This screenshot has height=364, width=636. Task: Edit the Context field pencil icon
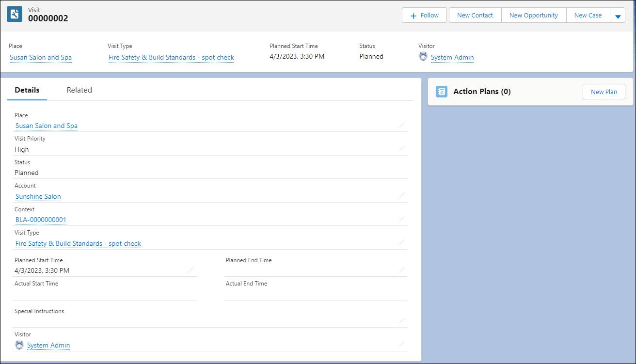coord(401,219)
